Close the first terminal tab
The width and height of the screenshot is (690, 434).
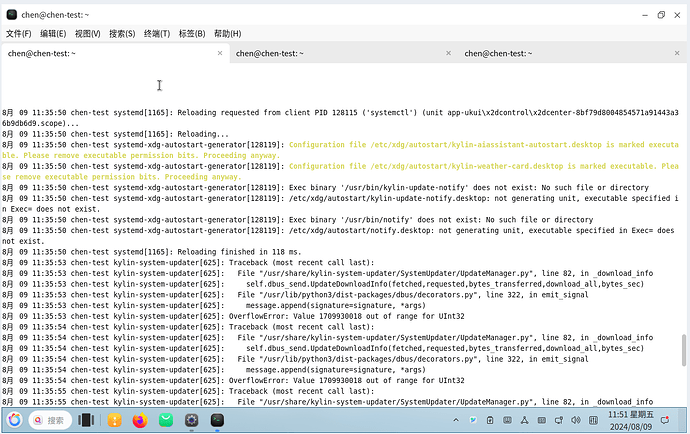point(220,53)
